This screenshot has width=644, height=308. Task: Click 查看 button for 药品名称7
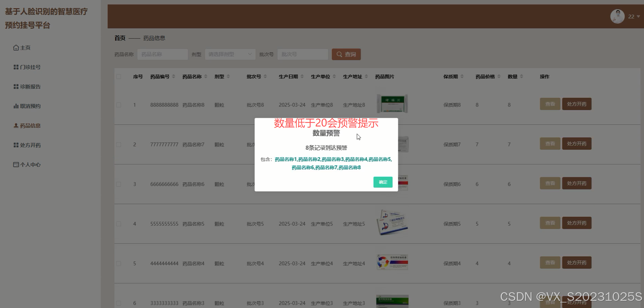tap(550, 144)
